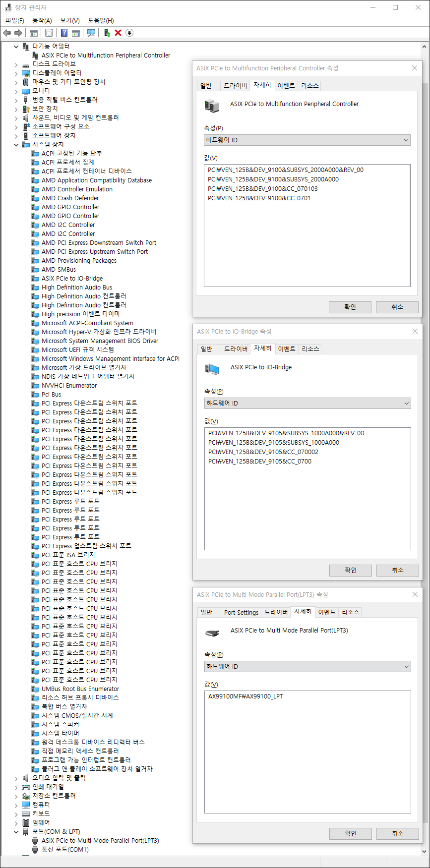Select NVVHCI Enumerator in the device tree
Screen dimensions: 430x868
(69, 386)
